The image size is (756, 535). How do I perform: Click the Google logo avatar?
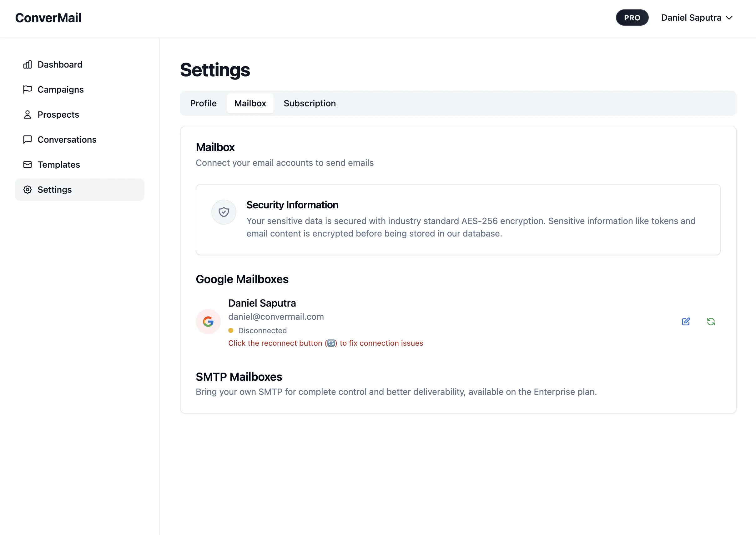tap(208, 322)
